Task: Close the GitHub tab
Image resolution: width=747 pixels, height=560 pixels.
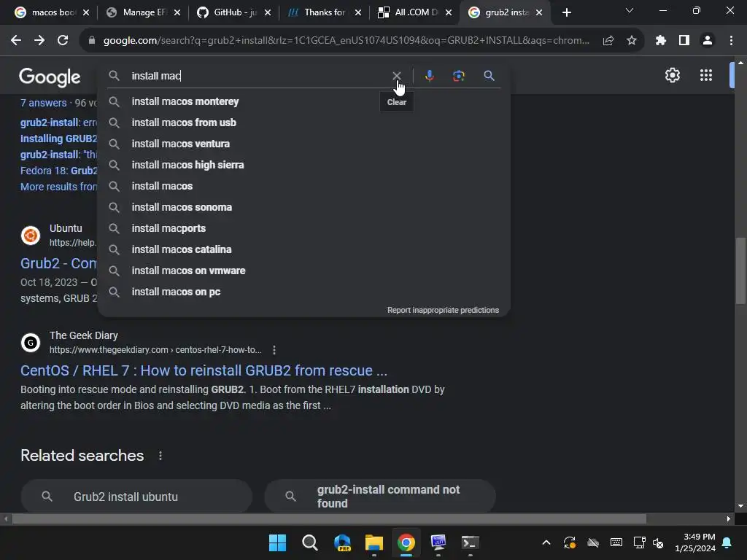Action: (x=268, y=13)
